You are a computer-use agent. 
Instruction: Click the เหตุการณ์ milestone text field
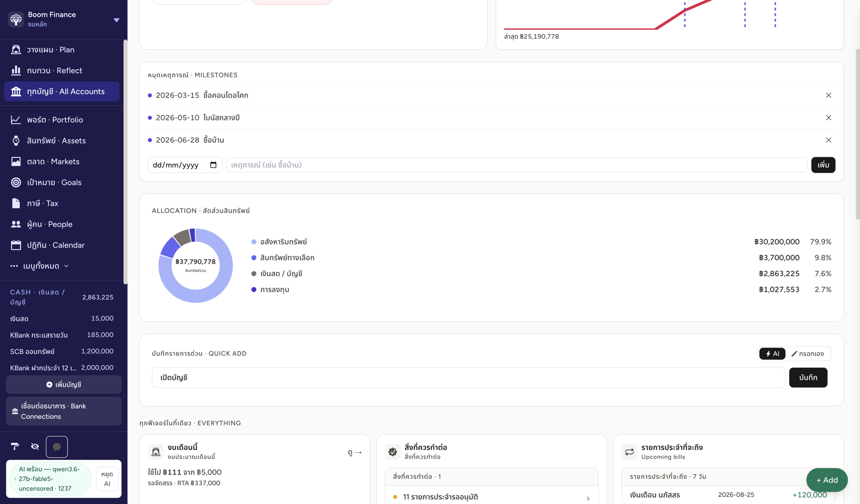[x=517, y=165]
